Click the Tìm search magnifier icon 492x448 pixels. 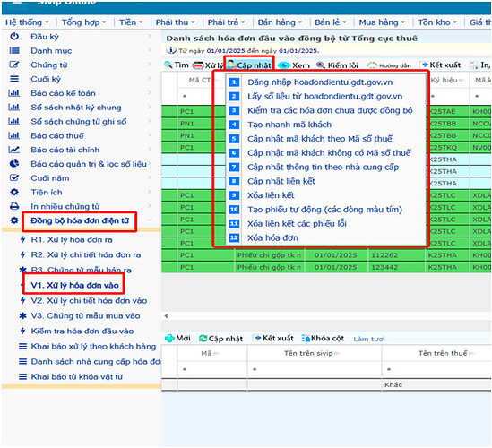tap(168, 65)
